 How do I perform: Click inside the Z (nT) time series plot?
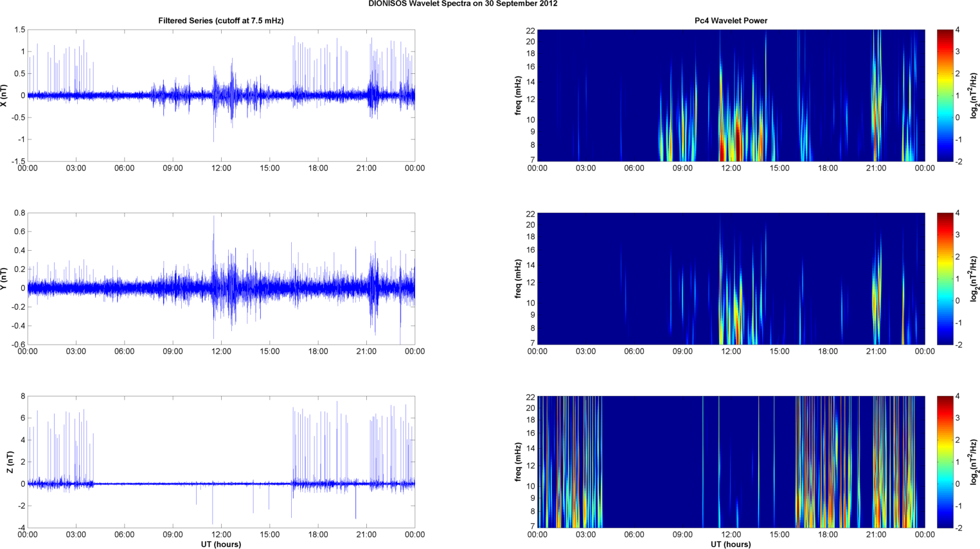220,462
